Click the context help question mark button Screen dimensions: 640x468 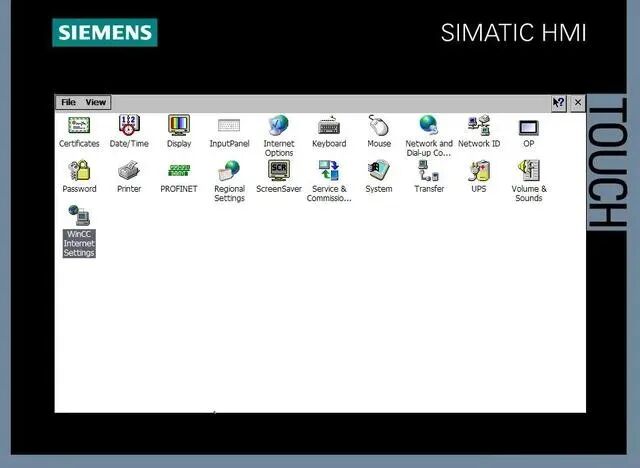[558, 102]
